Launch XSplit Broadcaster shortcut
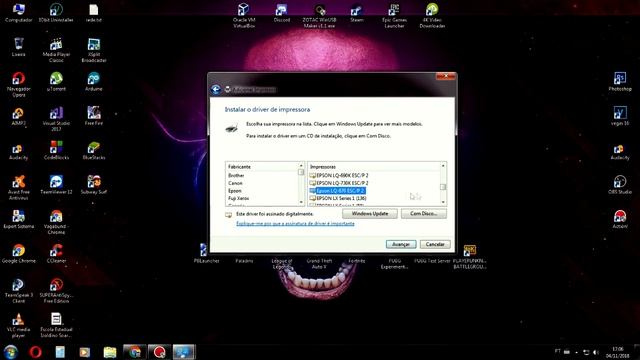 tap(94, 50)
